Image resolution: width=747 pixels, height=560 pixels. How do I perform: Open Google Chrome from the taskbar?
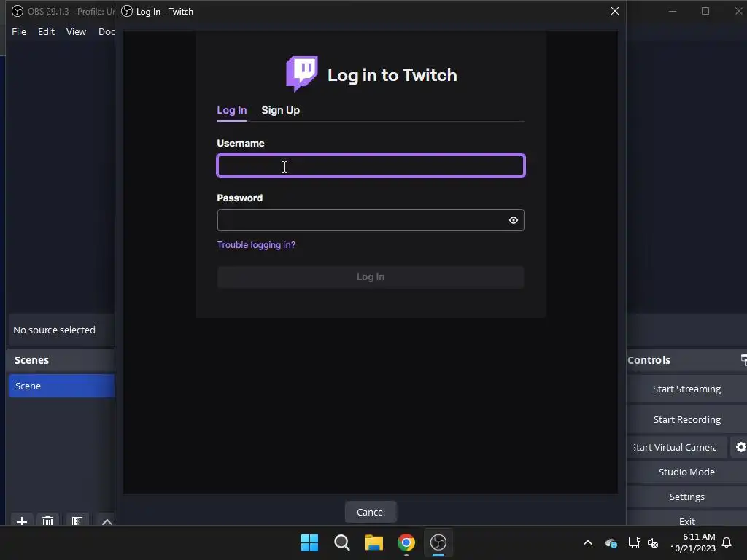click(406, 542)
